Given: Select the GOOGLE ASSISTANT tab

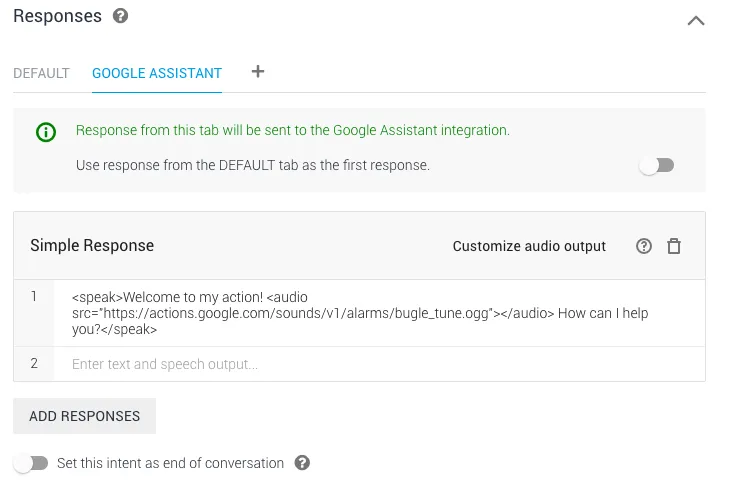Looking at the screenshot, I should [x=157, y=73].
